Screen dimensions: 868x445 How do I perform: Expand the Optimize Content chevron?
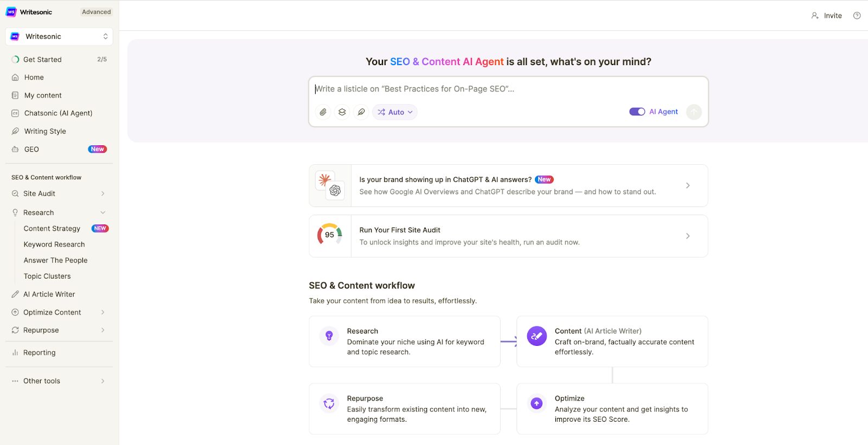coord(103,312)
